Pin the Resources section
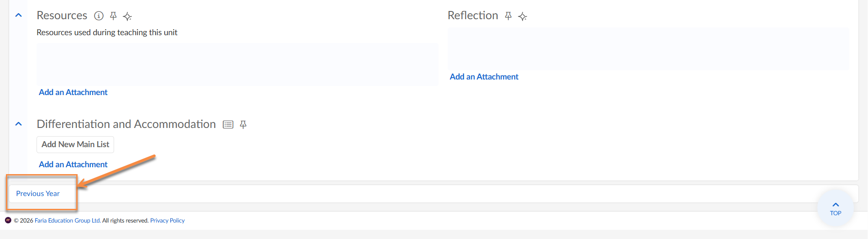Image resolution: width=868 pixels, height=239 pixels. [113, 16]
